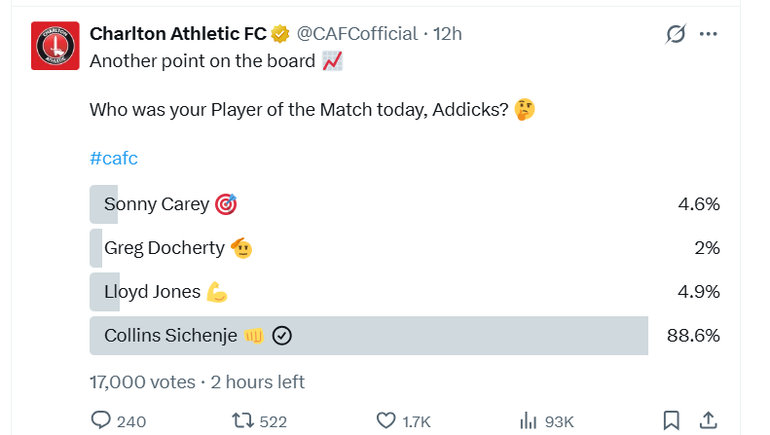Open the three-dot more options menu
Screen dimensions: 770x435
click(x=709, y=34)
